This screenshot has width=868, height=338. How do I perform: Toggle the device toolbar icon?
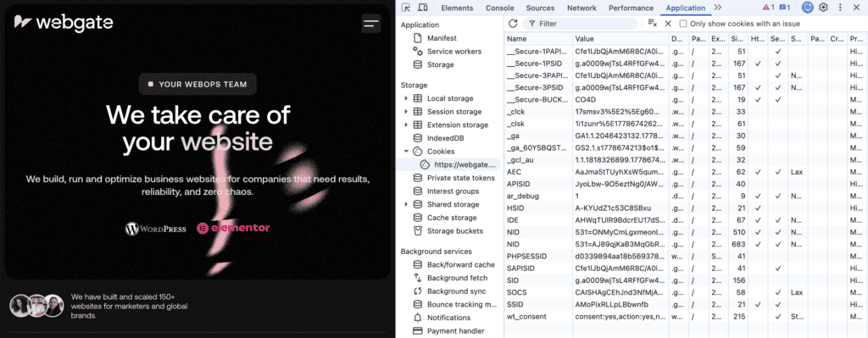(422, 8)
